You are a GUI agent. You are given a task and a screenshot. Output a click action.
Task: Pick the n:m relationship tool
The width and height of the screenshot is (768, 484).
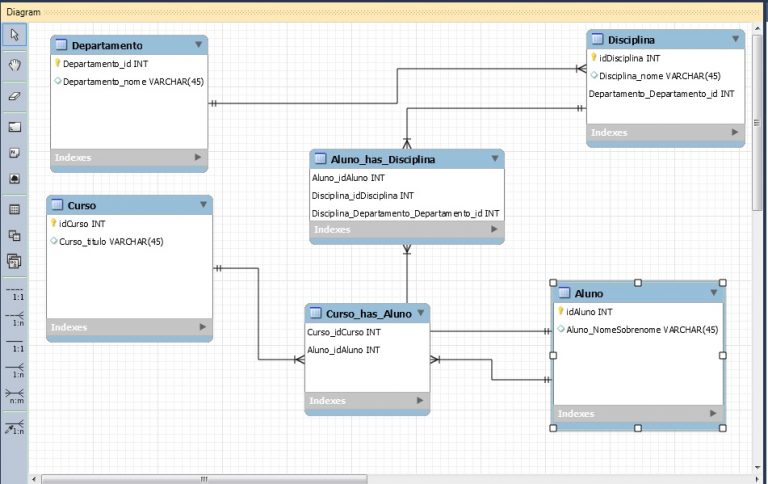[x=14, y=397]
